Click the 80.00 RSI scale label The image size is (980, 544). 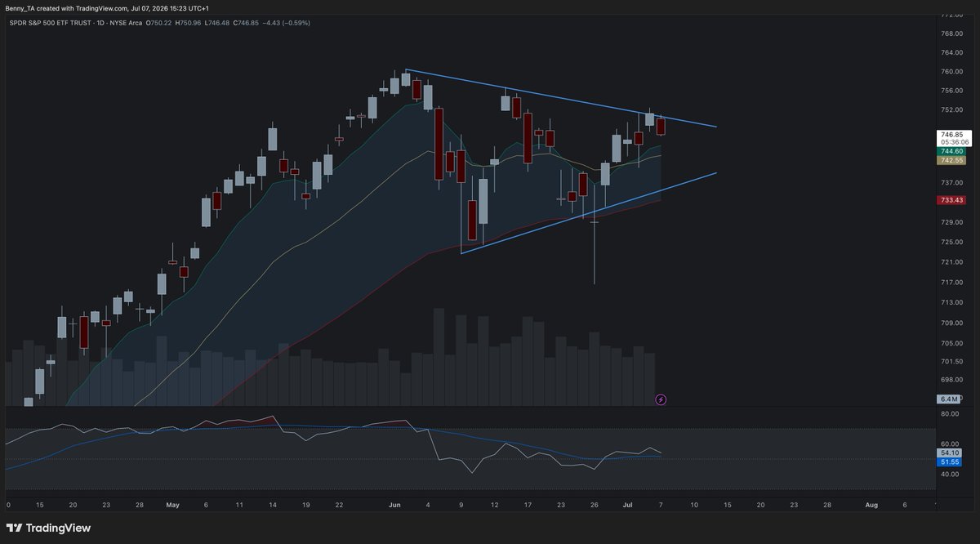[x=950, y=414]
